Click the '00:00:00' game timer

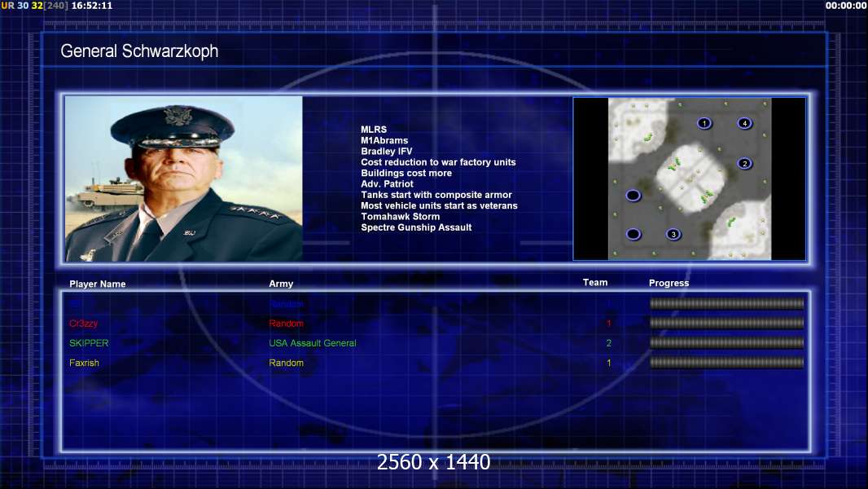point(846,6)
